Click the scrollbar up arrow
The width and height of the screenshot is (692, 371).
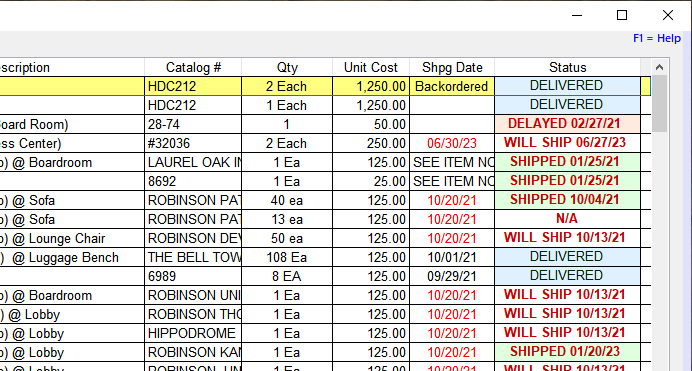click(659, 67)
